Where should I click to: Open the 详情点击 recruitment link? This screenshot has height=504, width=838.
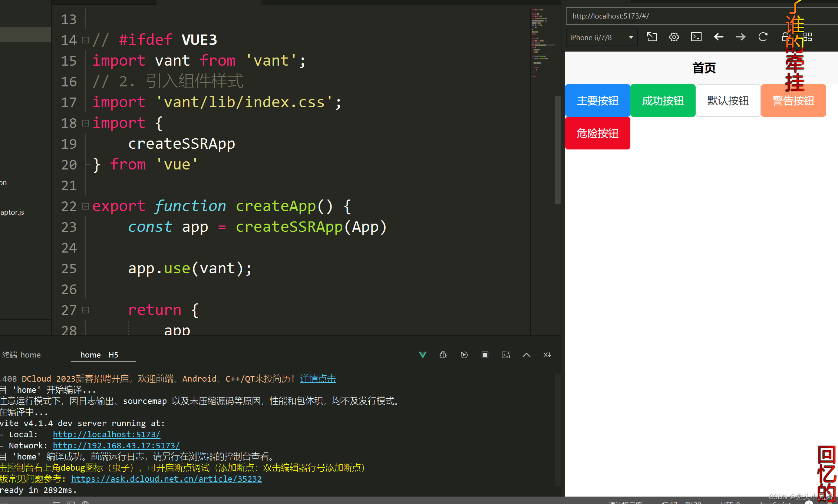(318, 379)
